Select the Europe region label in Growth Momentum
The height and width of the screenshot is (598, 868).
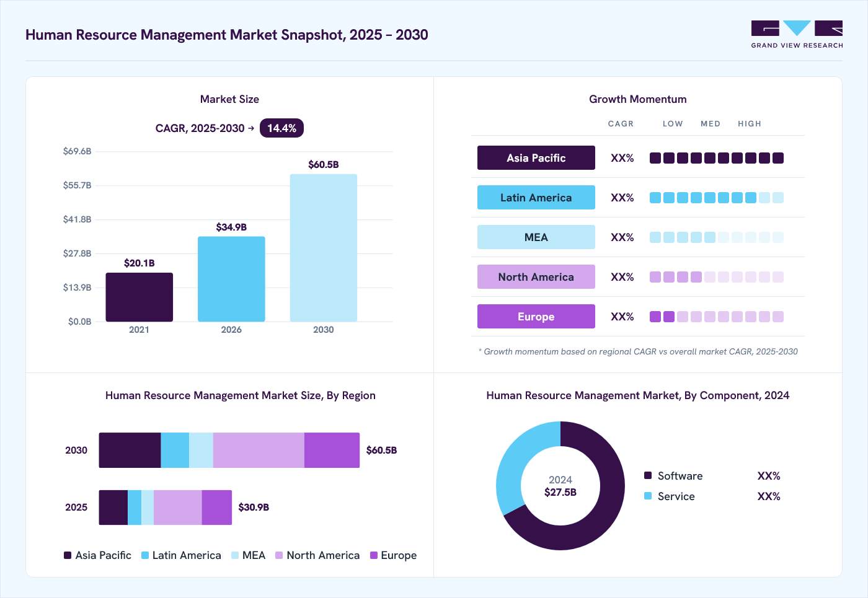tap(536, 317)
